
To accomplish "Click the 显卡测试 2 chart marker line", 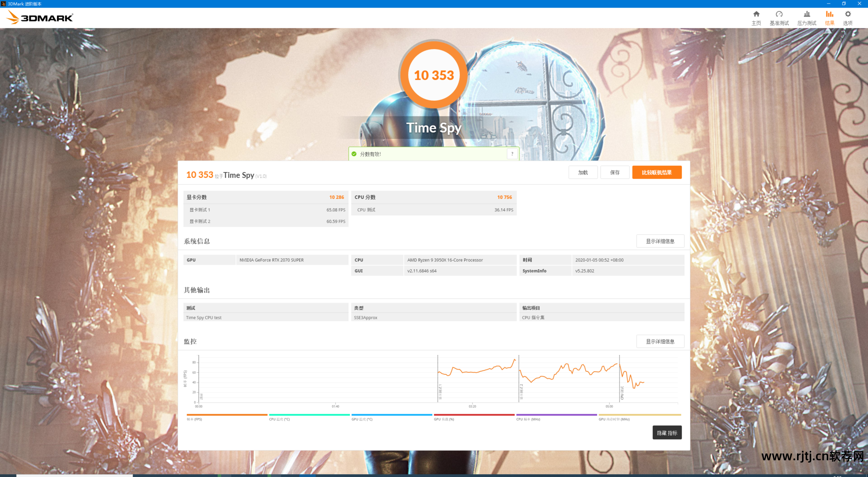I will (519, 379).
